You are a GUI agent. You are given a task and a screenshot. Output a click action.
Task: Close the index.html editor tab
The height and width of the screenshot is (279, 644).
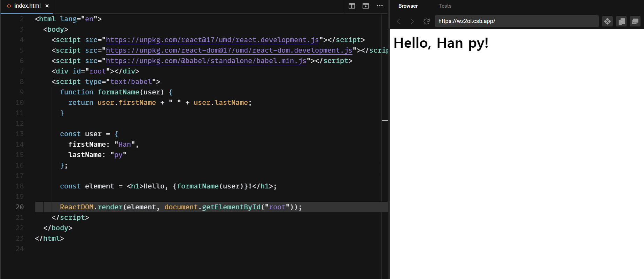point(47,6)
